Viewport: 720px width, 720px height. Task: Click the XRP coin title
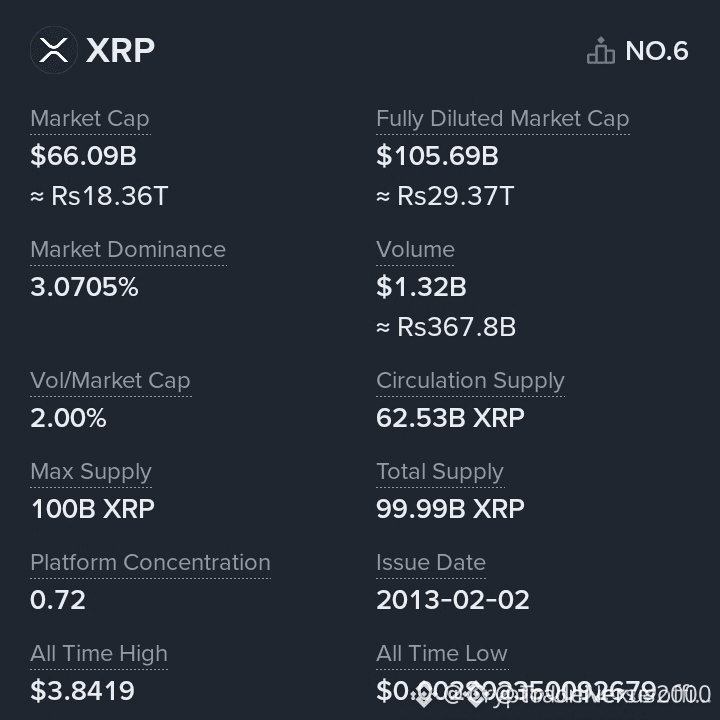click(120, 50)
